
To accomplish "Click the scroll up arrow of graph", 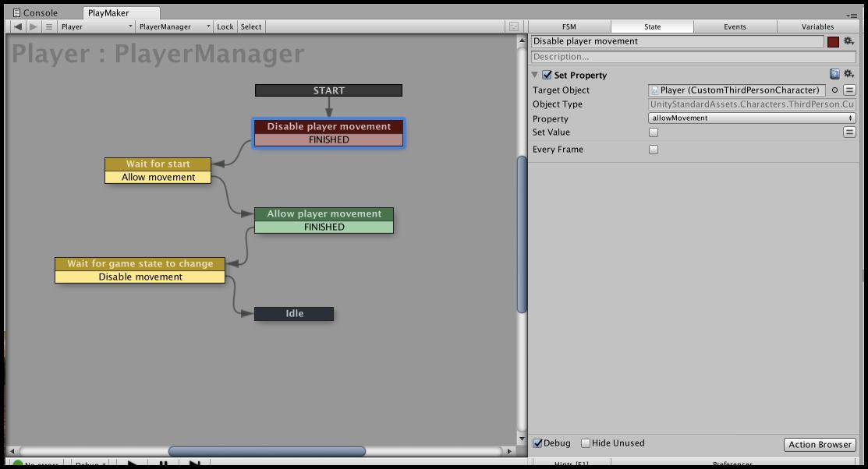I will click(x=522, y=41).
